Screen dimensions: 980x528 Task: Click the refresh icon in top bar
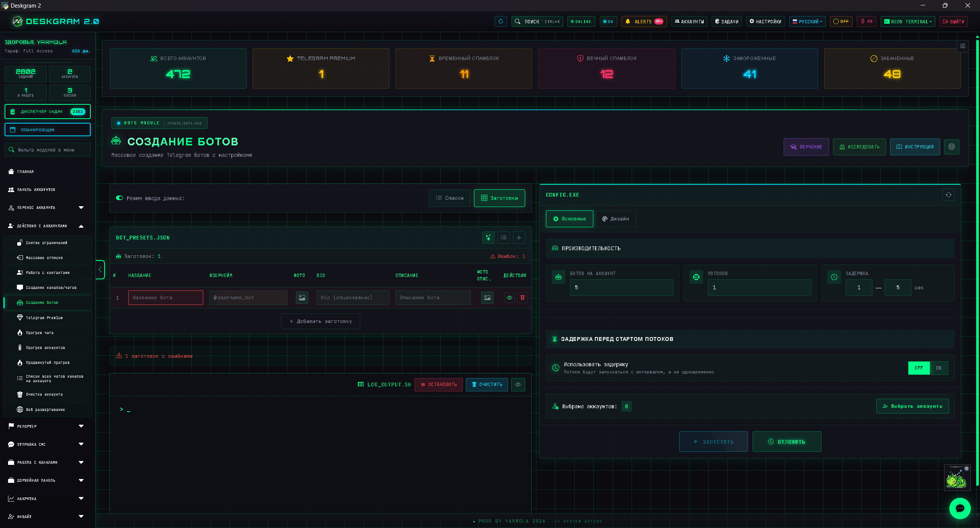pyautogui.click(x=501, y=21)
